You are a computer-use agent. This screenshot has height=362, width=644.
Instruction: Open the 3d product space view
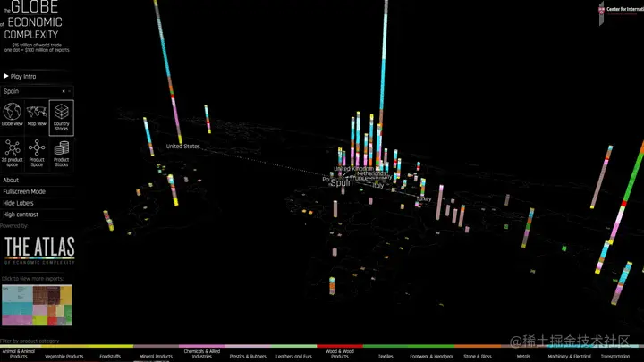coord(13,153)
